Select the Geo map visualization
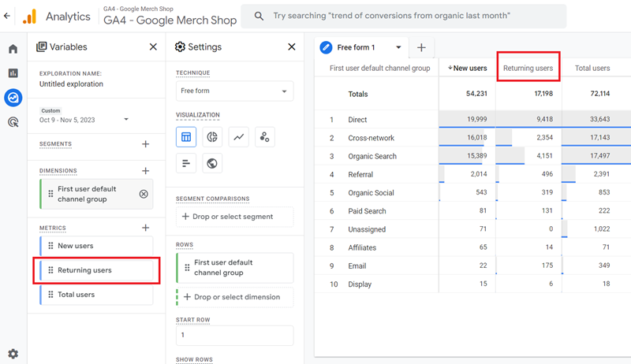Viewport: 631px width, 364px height. [212, 163]
